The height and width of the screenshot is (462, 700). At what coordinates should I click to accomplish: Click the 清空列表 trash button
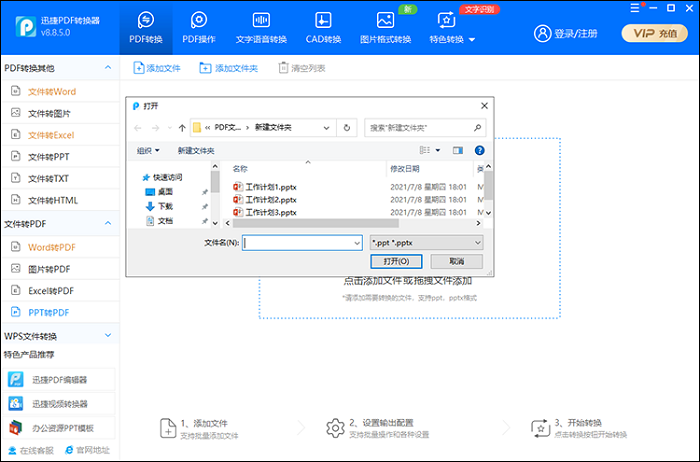[x=302, y=68]
